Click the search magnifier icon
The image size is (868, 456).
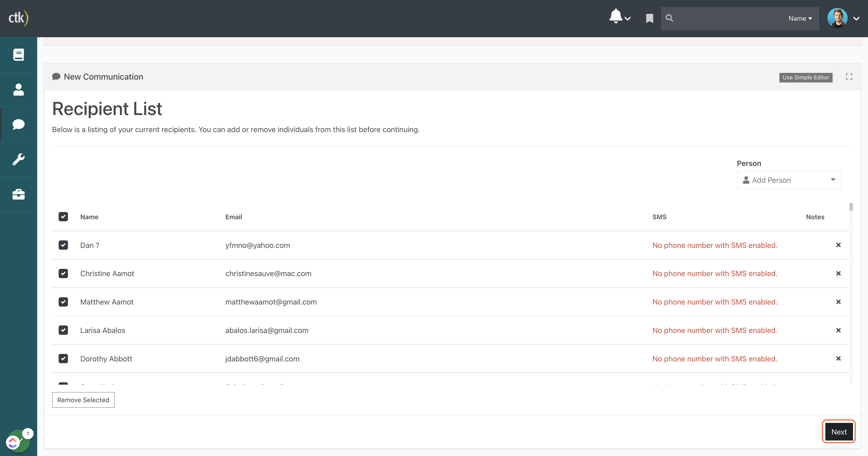tap(669, 18)
